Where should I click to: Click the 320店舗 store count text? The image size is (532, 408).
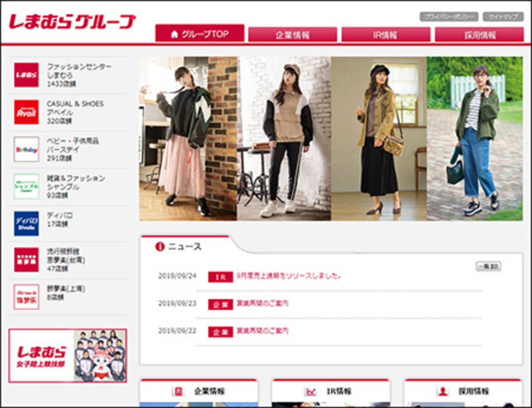59,121
